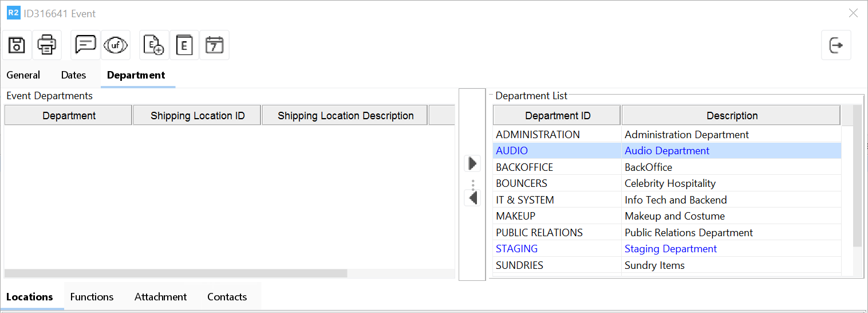Viewport: 868px width, 313px height.
Task: Open the calendar icon showing 7
Action: [x=214, y=45]
